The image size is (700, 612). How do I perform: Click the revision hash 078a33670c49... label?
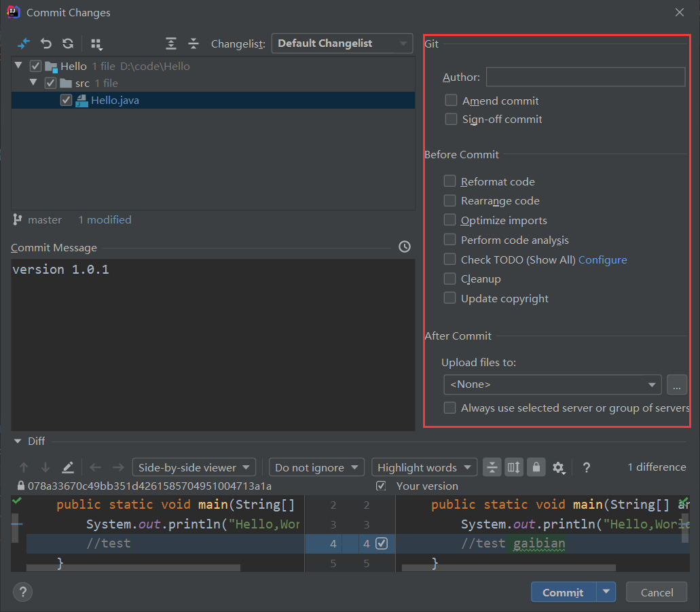[x=149, y=486]
